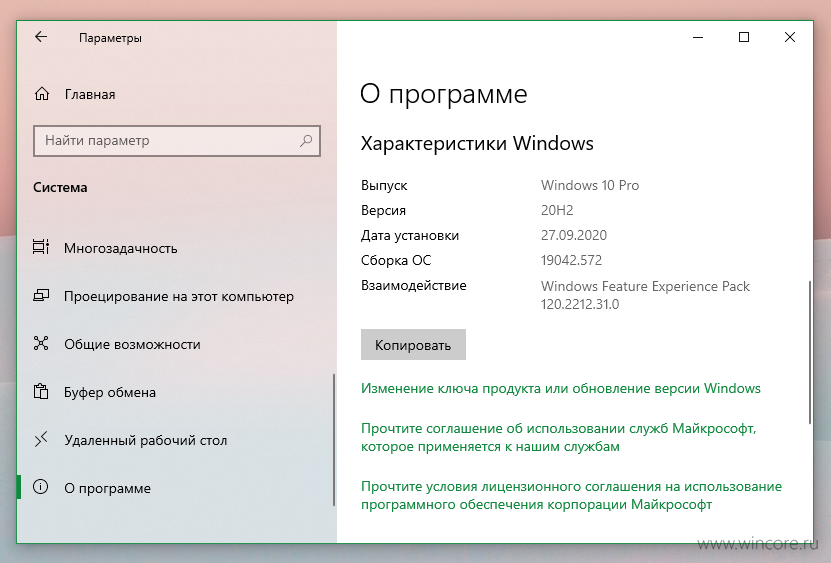Click the О программе info icon
The height and width of the screenshot is (563, 831).
tap(41, 487)
